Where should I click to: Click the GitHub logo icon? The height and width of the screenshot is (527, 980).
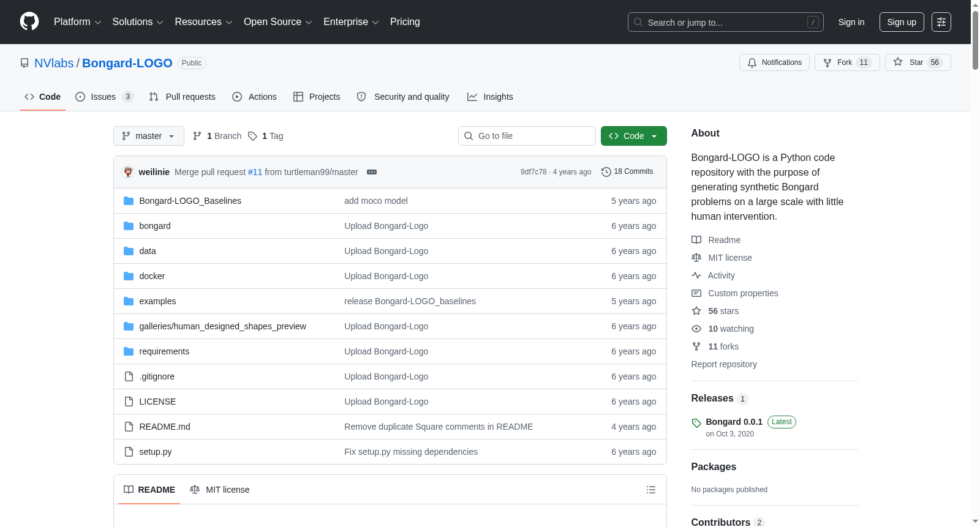click(29, 21)
